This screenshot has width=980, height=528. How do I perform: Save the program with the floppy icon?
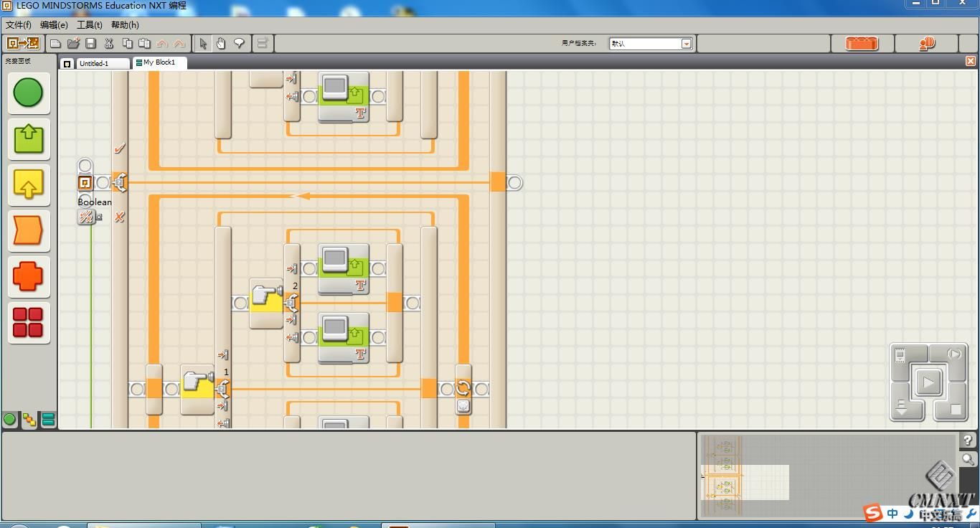pos(91,44)
